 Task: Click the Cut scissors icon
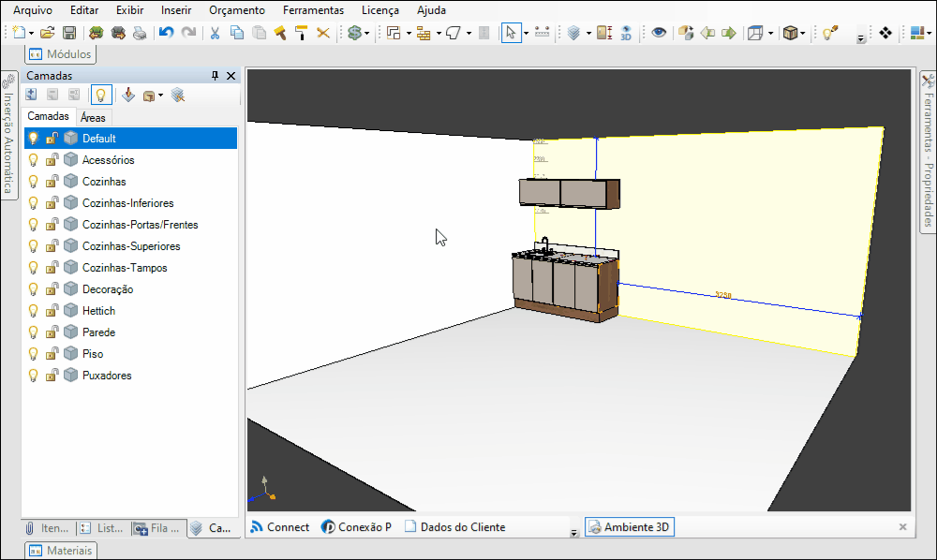pos(215,33)
